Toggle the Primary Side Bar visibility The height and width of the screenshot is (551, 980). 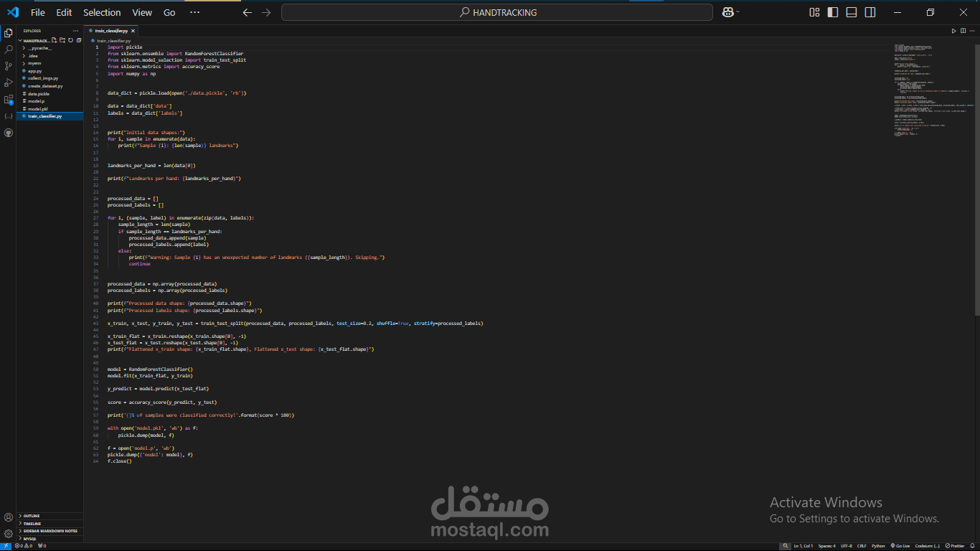pos(832,12)
